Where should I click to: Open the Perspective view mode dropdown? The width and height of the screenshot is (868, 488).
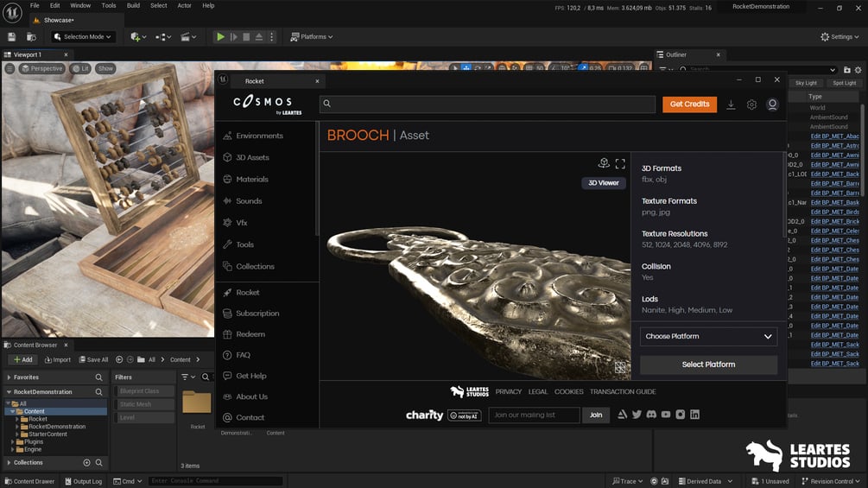pyautogui.click(x=42, y=68)
